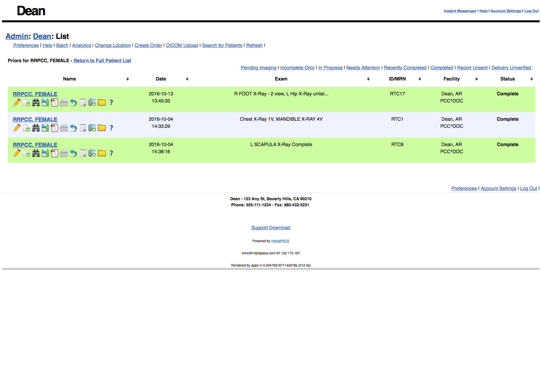Open Analytics menu link

[x=81, y=45]
